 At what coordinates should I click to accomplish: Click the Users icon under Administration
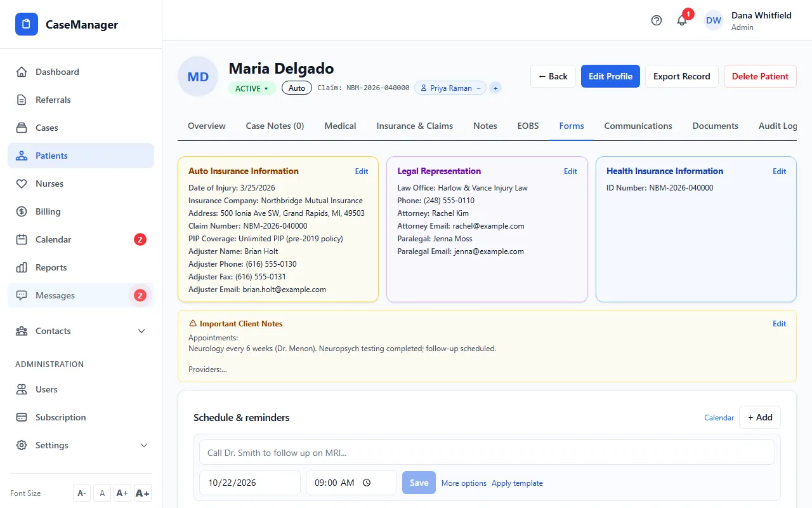(22, 389)
